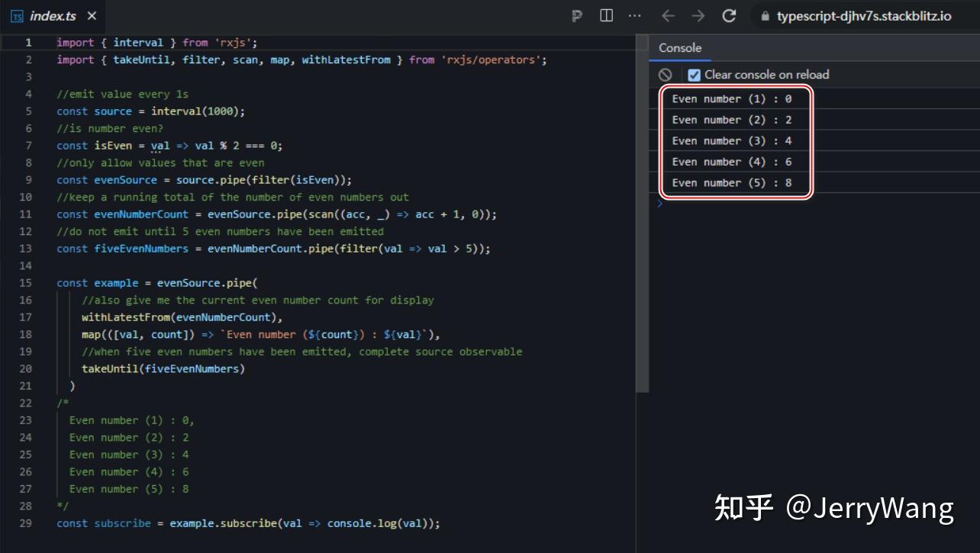Click 'interval' in the first import line
Viewport: 980px width, 553px height.
[x=138, y=43]
